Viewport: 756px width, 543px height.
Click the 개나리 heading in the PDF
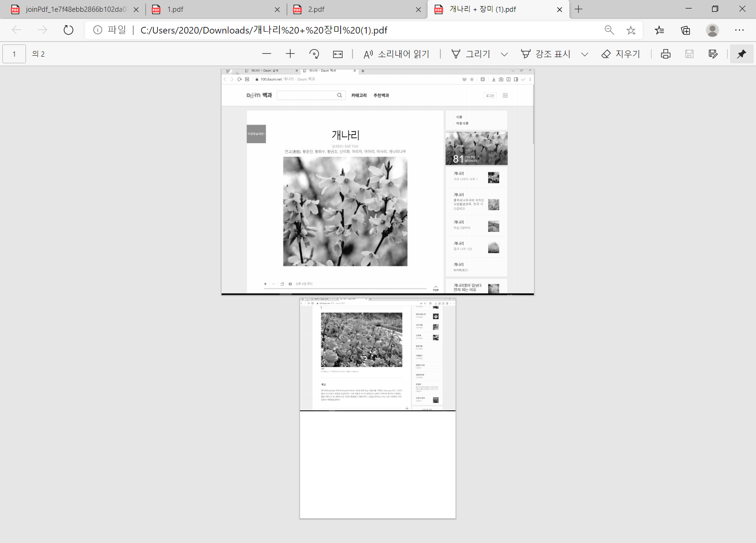[345, 135]
